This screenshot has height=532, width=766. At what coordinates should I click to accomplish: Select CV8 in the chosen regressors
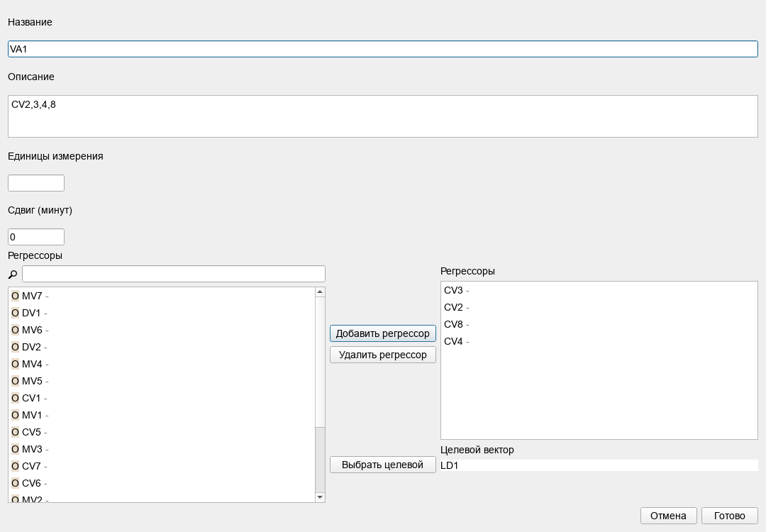[x=599, y=324]
